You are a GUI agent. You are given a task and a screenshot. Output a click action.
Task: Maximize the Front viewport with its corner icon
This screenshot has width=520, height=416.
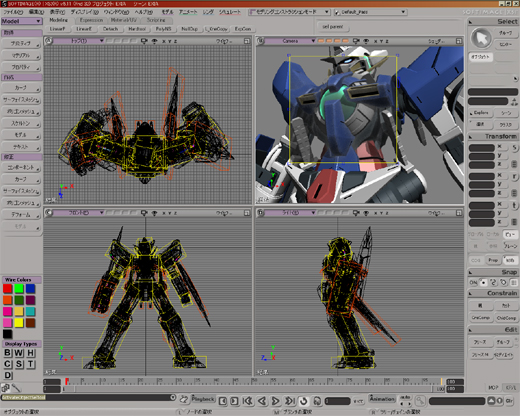(247, 213)
